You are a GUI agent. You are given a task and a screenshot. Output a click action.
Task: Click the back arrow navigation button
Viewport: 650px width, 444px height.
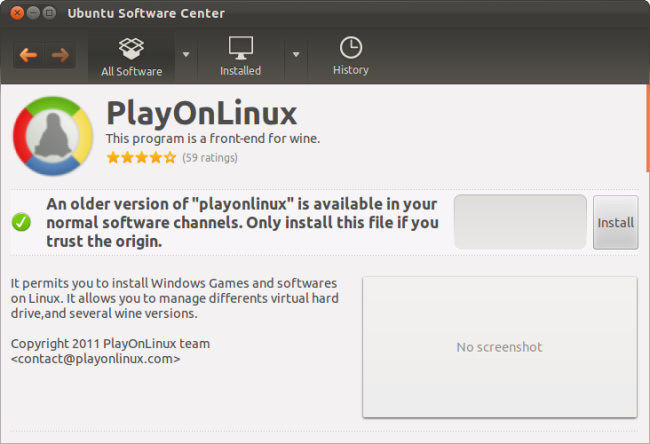coord(28,55)
